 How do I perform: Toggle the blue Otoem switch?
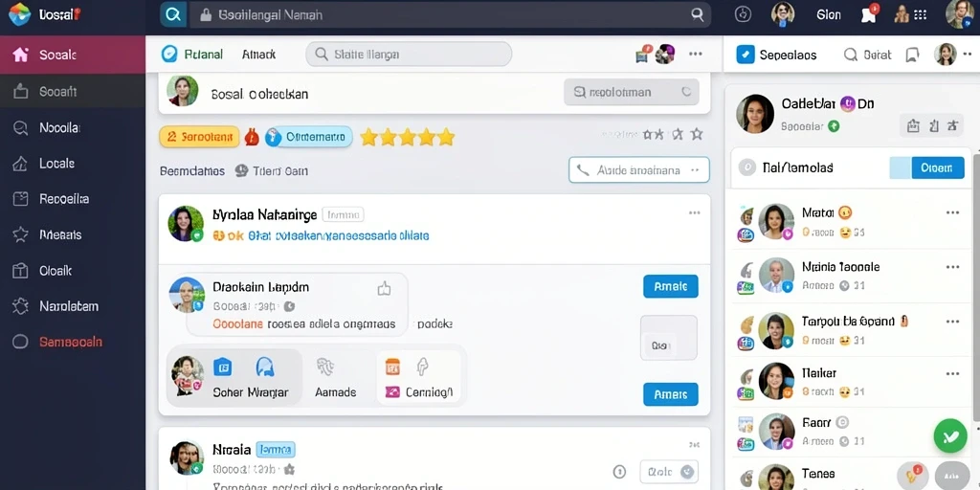[926, 167]
